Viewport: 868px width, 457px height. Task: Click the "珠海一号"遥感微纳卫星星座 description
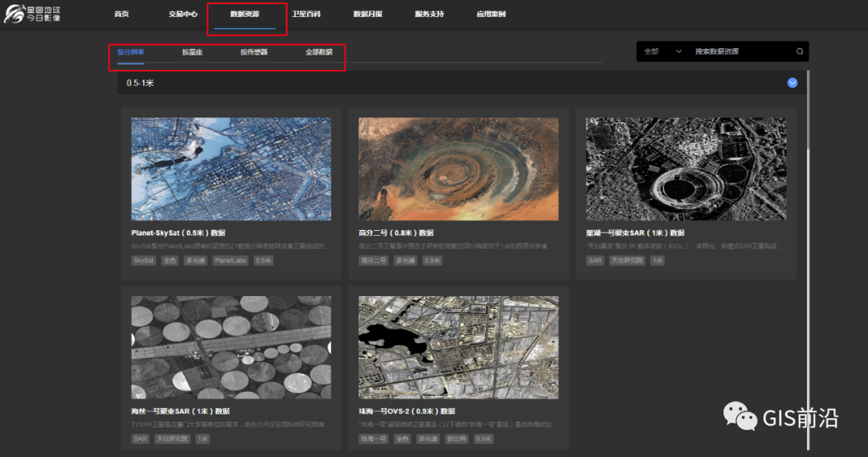point(457,424)
